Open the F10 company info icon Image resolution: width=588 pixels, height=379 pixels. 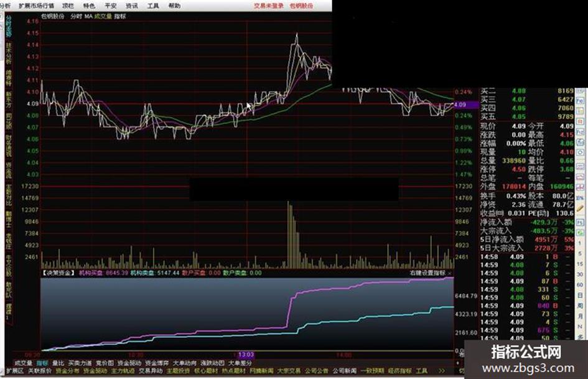tap(580, 101)
